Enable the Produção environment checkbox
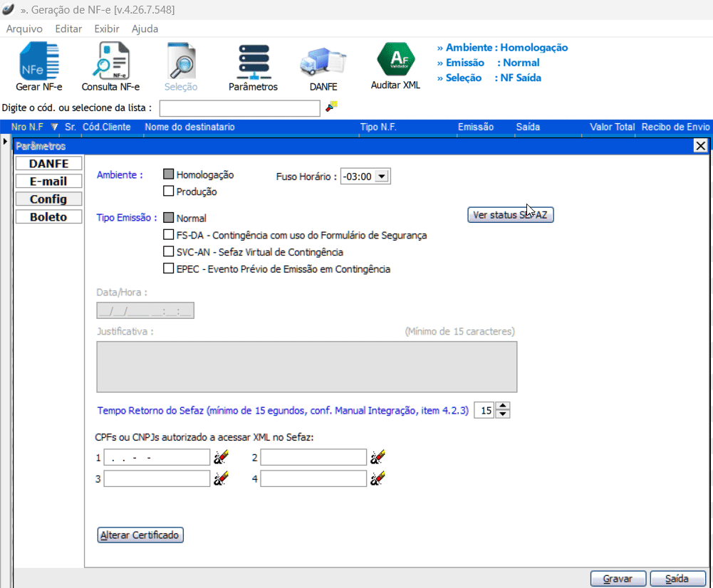 [169, 191]
